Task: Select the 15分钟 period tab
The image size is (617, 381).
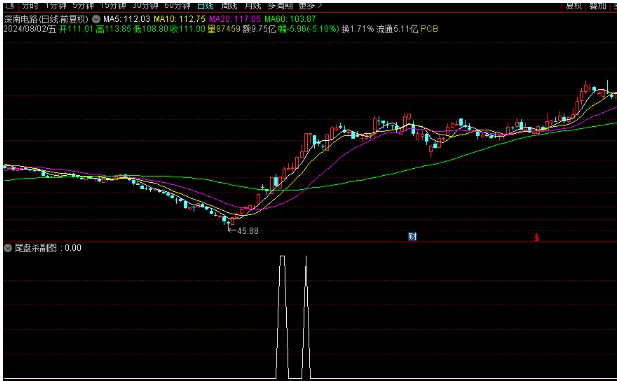Action: tap(113, 6)
